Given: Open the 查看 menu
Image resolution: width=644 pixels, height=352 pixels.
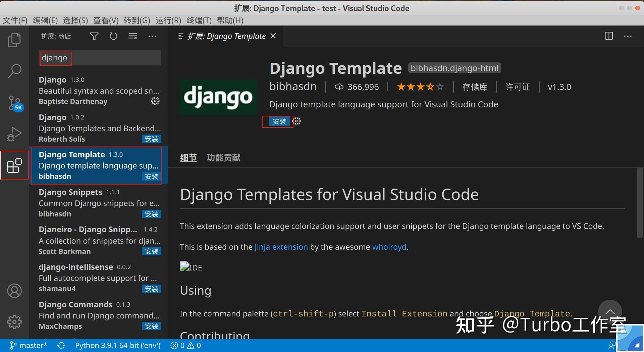Looking at the screenshot, I should [x=105, y=20].
